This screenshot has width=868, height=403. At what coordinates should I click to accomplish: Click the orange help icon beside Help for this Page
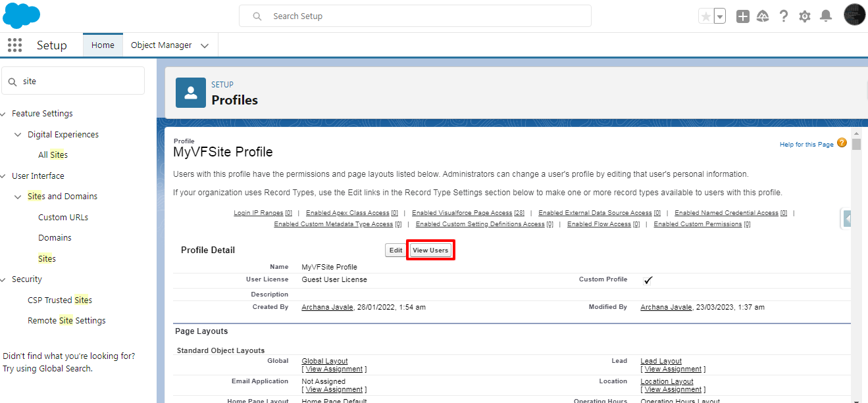[842, 143]
